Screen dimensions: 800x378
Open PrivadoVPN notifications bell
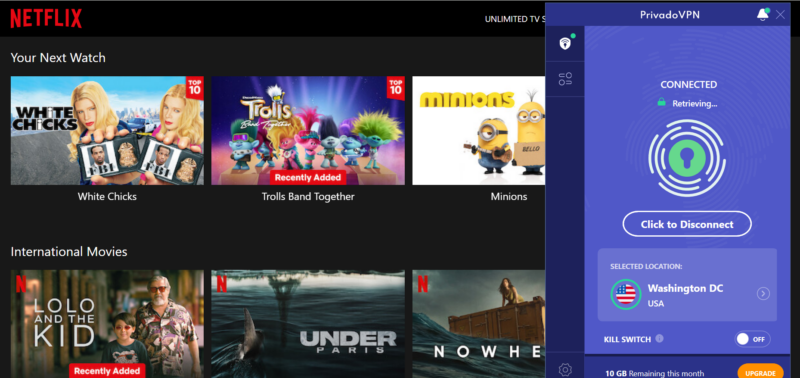[x=763, y=15]
